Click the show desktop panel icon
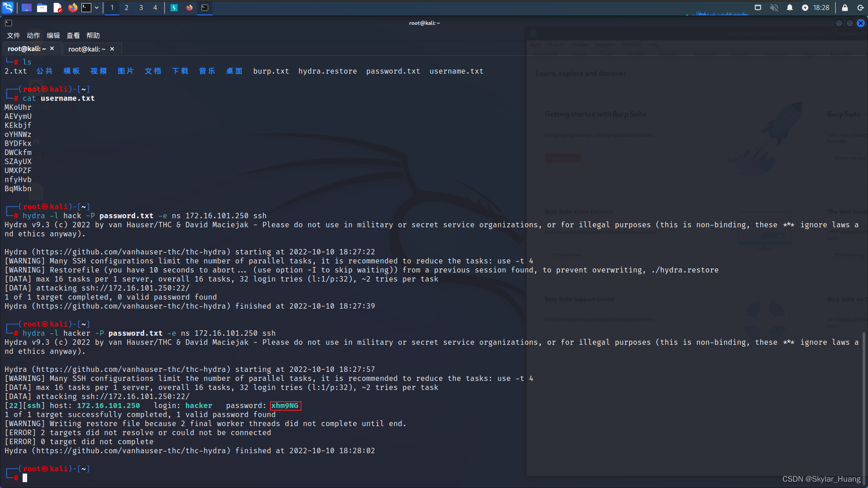Image resolution: width=868 pixels, height=488 pixels. [x=27, y=8]
